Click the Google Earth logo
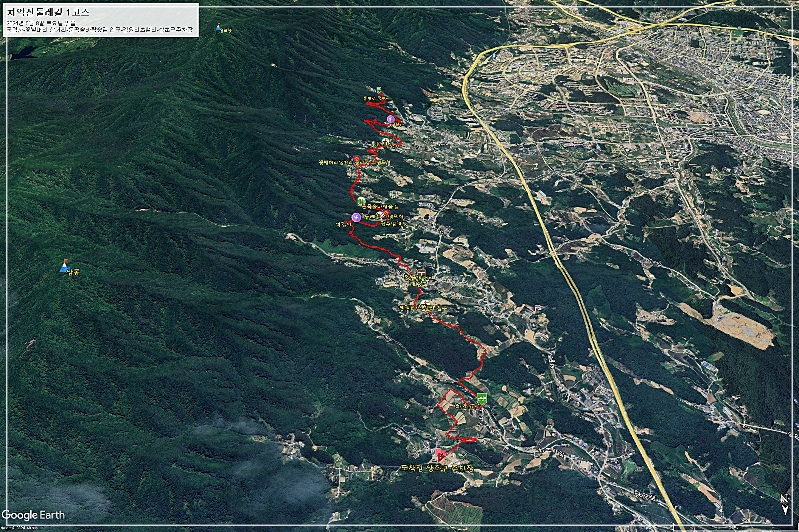The height and width of the screenshot is (532, 799). click(x=33, y=515)
